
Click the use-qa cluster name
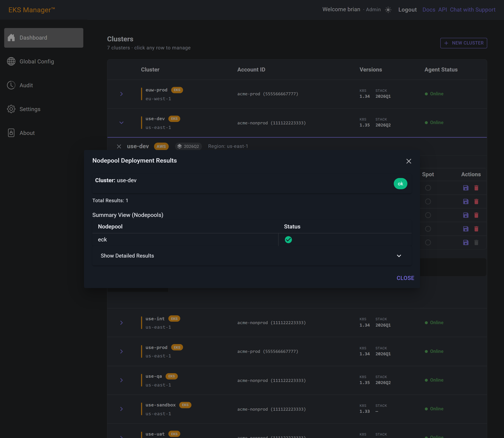[154, 376]
